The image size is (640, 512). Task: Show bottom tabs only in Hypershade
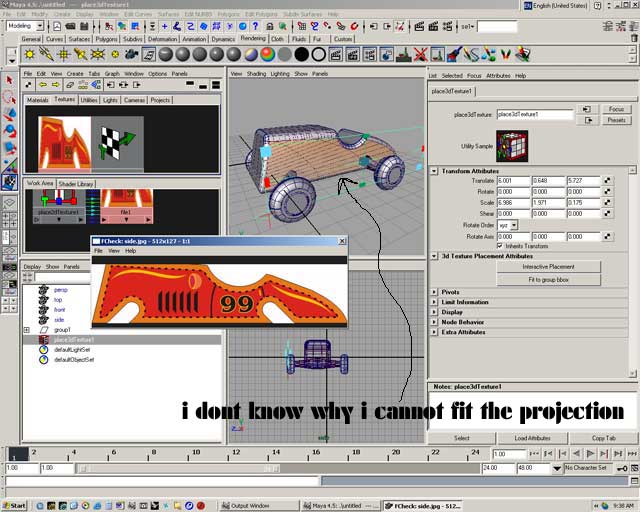[203, 85]
